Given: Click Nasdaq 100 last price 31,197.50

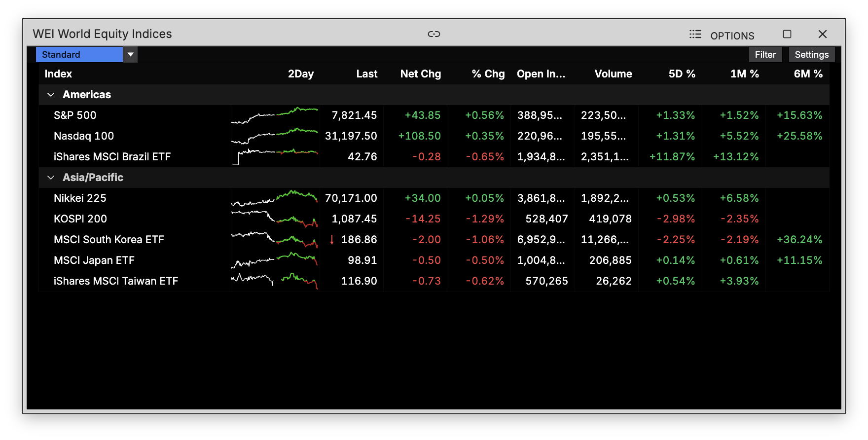Looking at the screenshot, I should pos(351,136).
